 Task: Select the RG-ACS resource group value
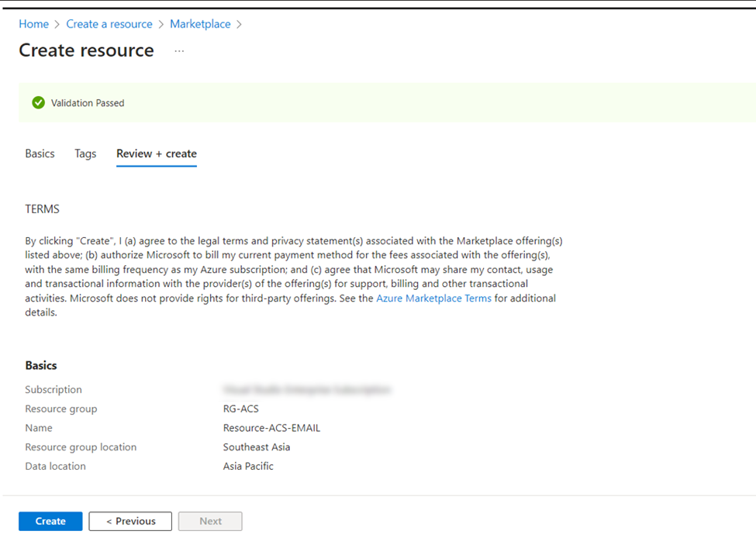[240, 409]
